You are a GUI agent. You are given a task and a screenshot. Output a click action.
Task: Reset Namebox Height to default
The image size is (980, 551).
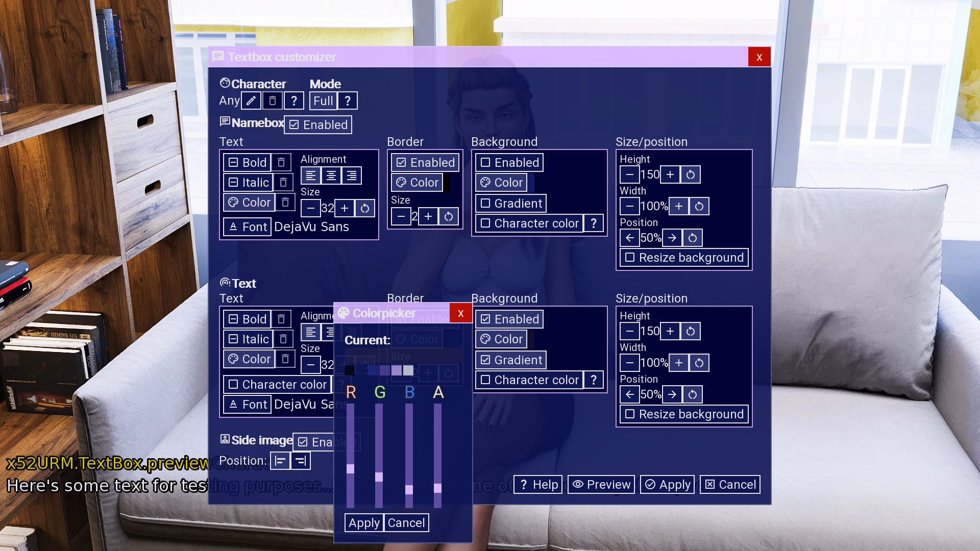pyautogui.click(x=691, y=174)
